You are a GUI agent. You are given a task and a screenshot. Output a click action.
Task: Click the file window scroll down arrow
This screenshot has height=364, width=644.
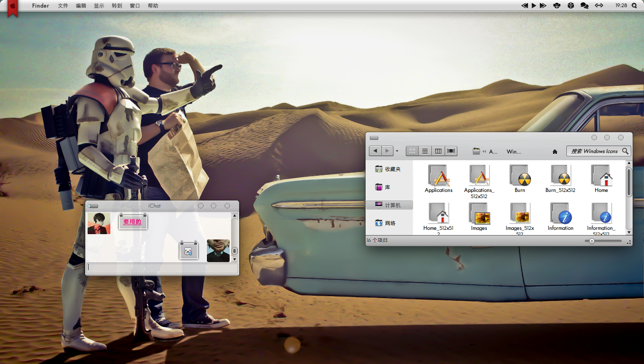tap(629, 232)
